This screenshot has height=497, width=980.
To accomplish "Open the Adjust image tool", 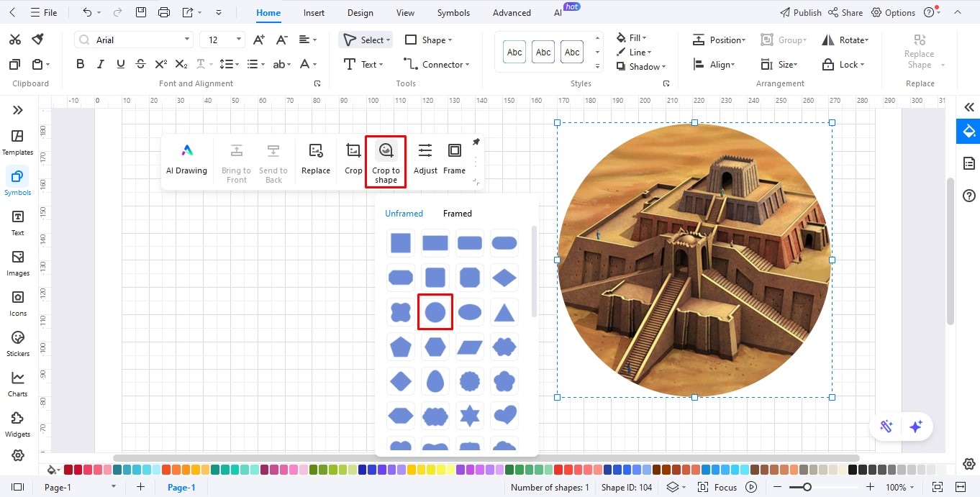I will coord(425,159).
